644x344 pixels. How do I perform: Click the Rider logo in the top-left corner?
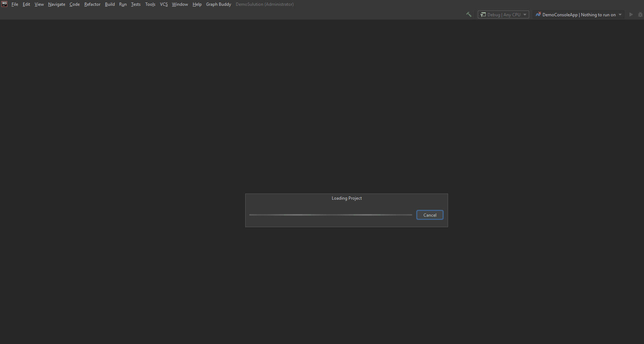pyautogui.click(x=4, y=4)
